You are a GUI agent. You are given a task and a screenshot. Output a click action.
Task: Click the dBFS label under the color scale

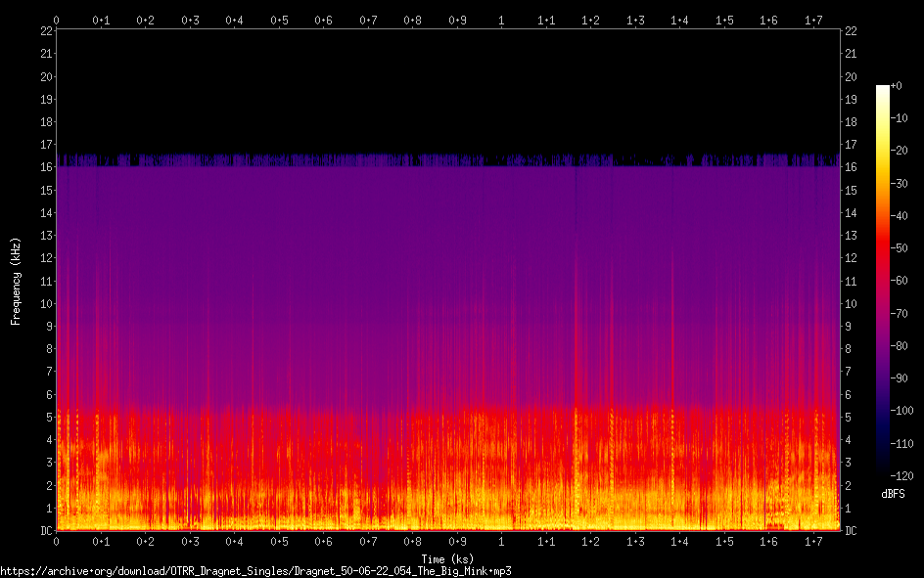pos(892,494)
